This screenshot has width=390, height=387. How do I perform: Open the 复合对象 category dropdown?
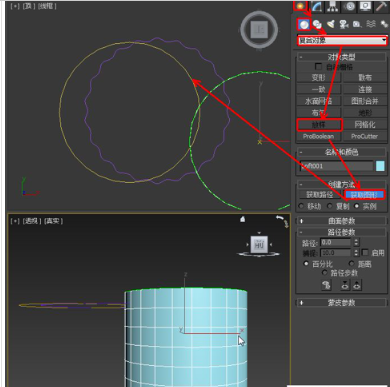point(342,41)
